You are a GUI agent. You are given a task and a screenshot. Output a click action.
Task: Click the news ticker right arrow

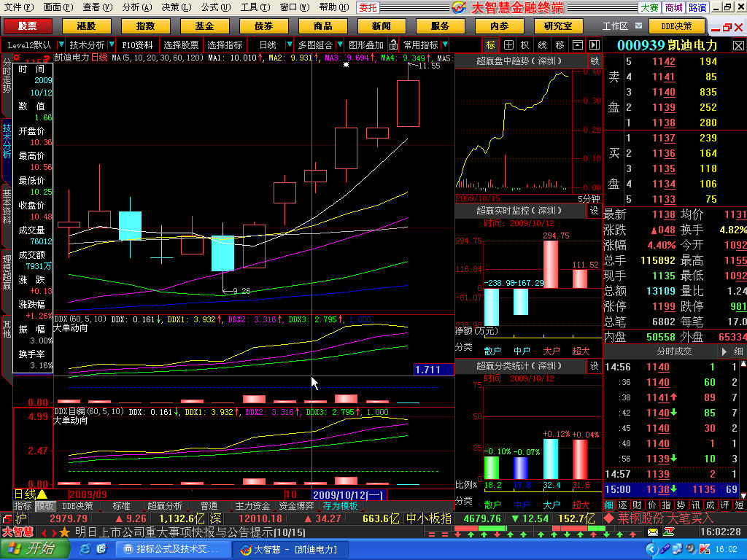(x=55, y=532)
